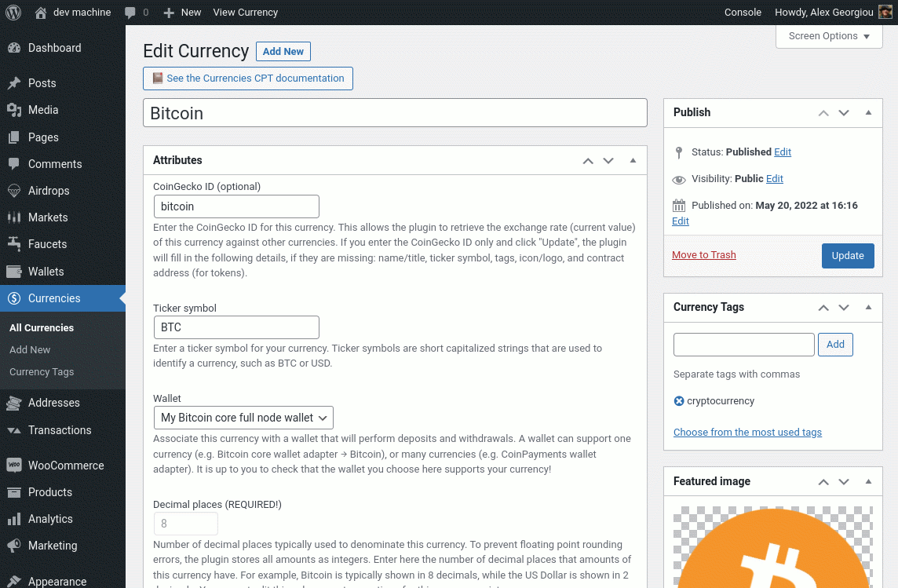Click the WordPress logo icon
898x588 pixels.
pyautogui.click(x=13, y=12)
